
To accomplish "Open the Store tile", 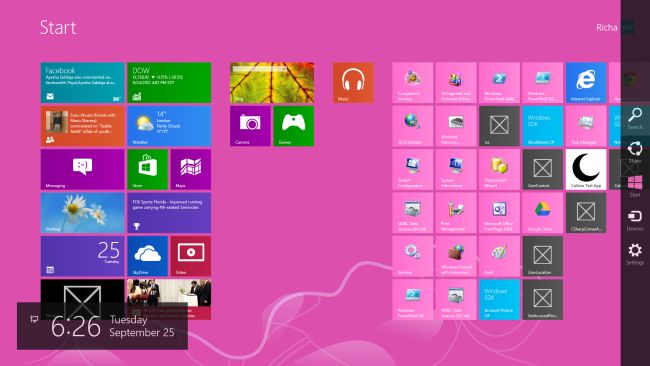I will tap(148, 170).
